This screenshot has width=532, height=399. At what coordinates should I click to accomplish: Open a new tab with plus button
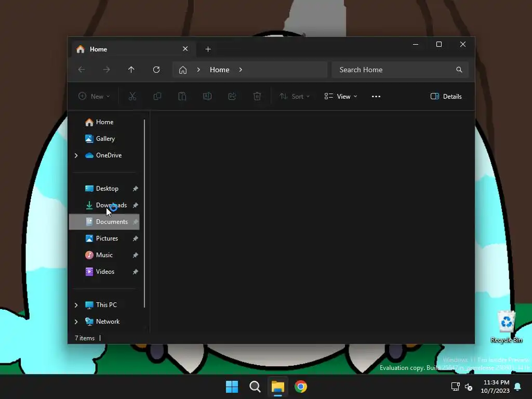point(208,49)
